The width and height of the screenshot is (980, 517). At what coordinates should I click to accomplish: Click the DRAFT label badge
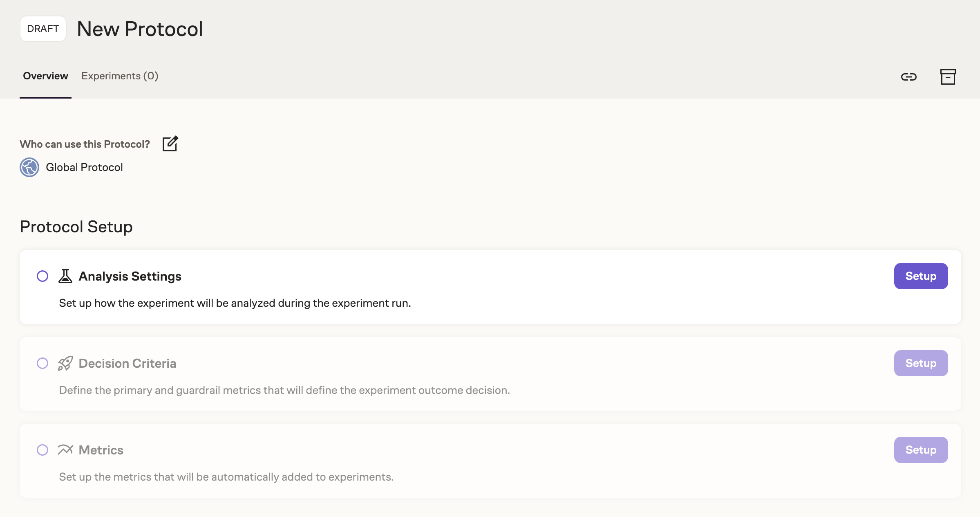click(43, 28)
